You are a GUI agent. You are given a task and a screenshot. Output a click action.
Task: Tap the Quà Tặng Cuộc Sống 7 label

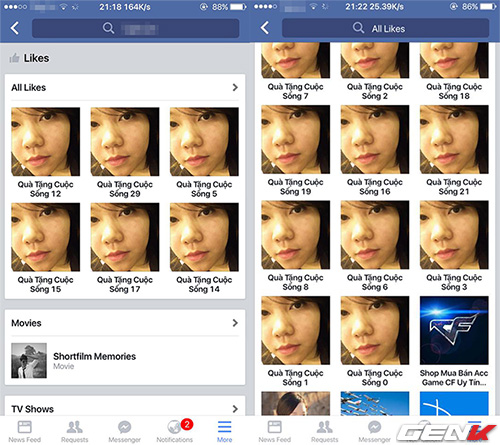pos(296,91)
